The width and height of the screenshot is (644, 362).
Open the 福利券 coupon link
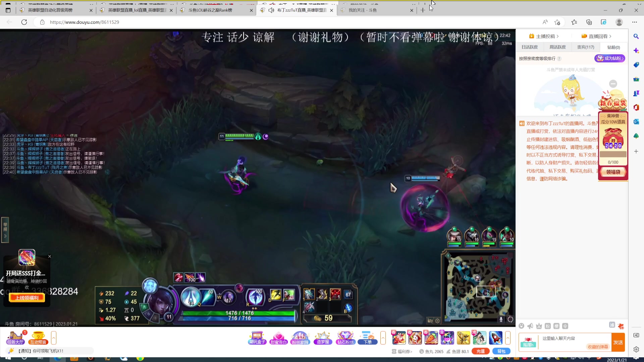tap(402, 352)
